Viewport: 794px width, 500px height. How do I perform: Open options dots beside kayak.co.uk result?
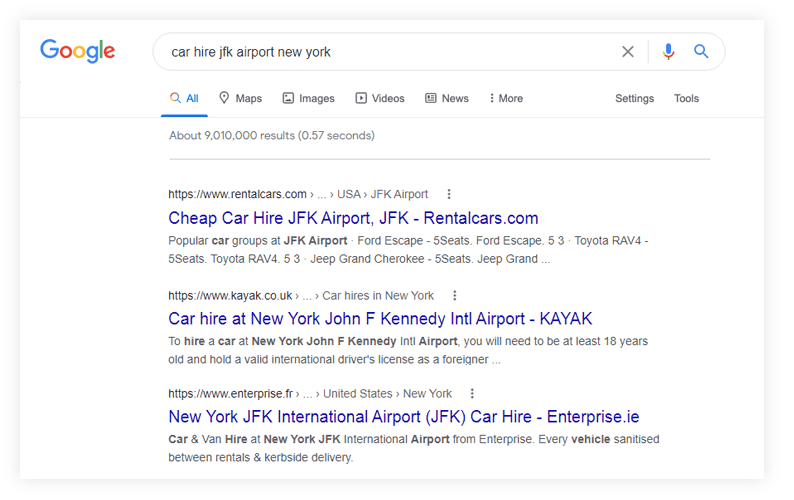(x=455, y=296)
